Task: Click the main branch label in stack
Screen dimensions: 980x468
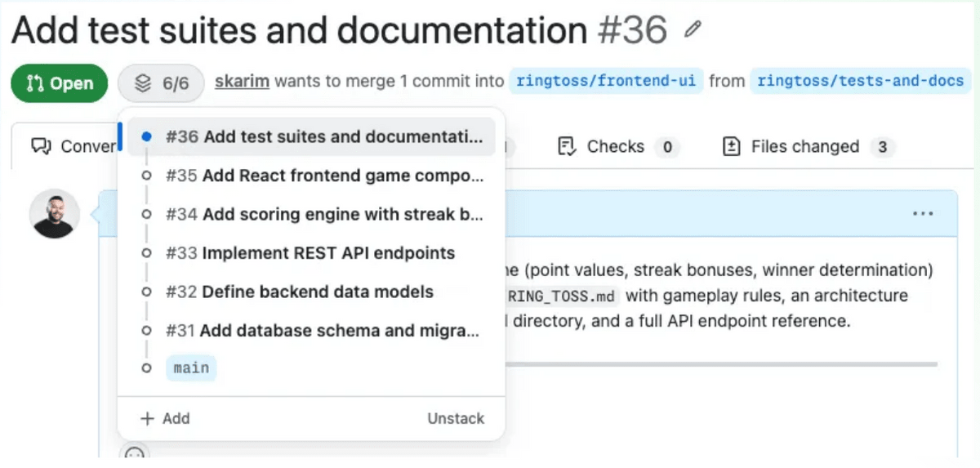Action: 191,368
